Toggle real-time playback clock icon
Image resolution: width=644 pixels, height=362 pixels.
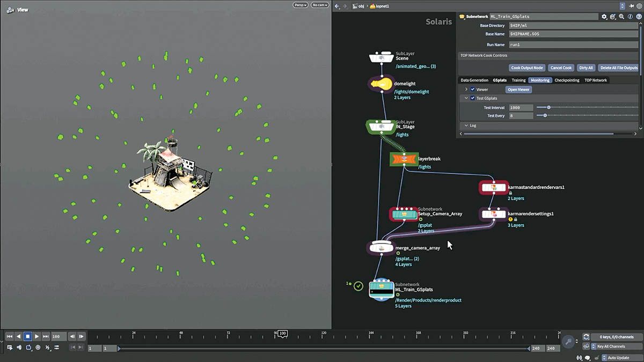coord(38,348)
